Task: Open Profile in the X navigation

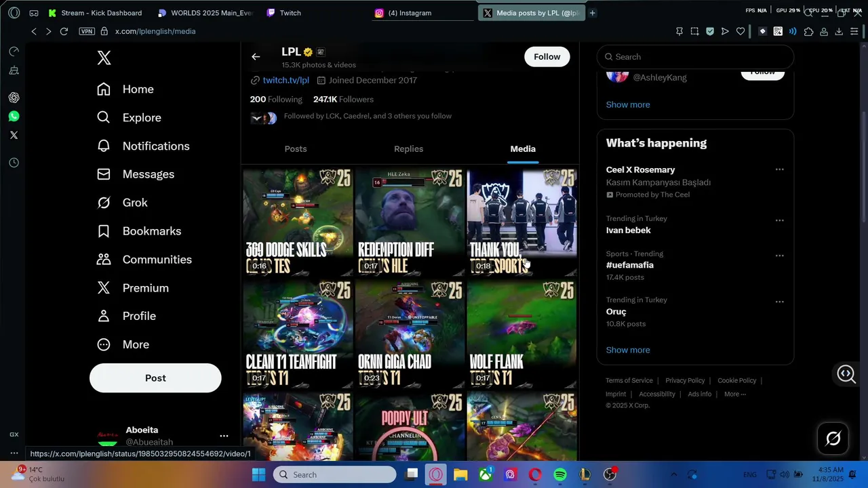Action: [x=127, y=316]
